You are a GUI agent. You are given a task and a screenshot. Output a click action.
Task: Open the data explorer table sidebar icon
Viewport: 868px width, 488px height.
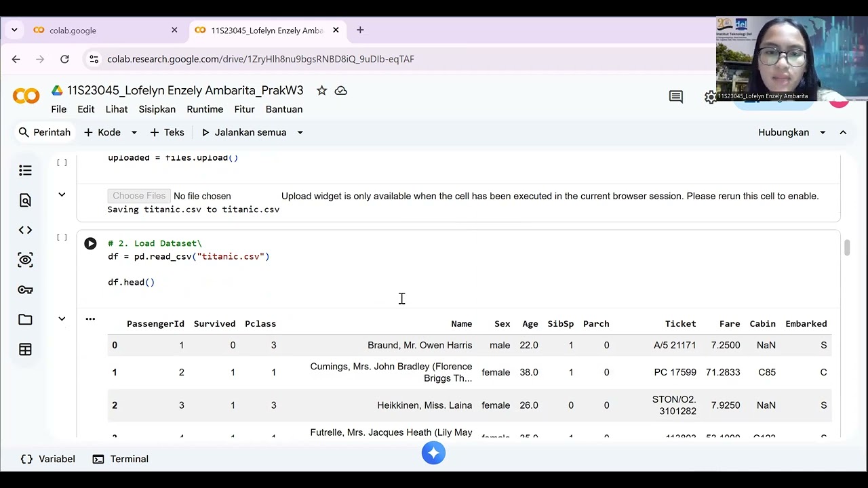tap(25, 349)
